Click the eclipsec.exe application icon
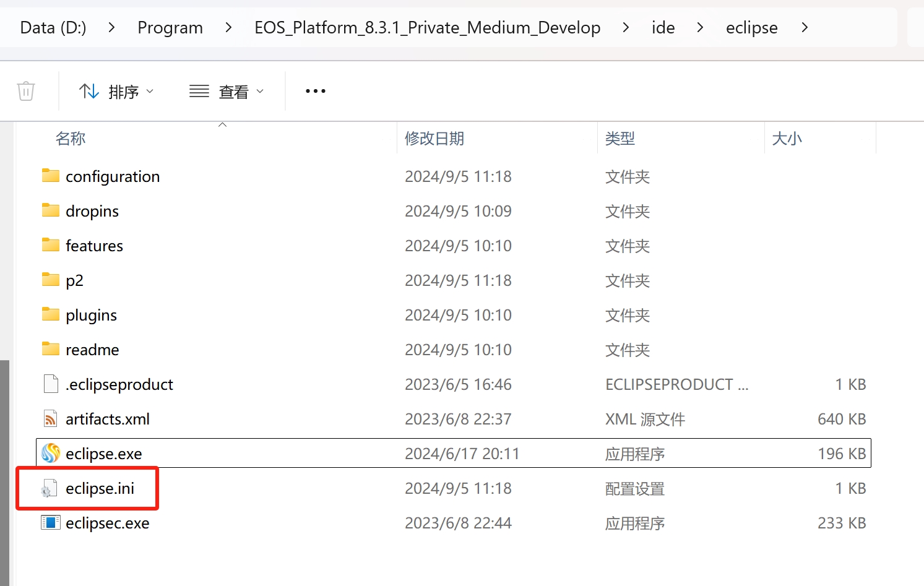Viewport: 924px width, 586px height. click(x=51, y=523)
